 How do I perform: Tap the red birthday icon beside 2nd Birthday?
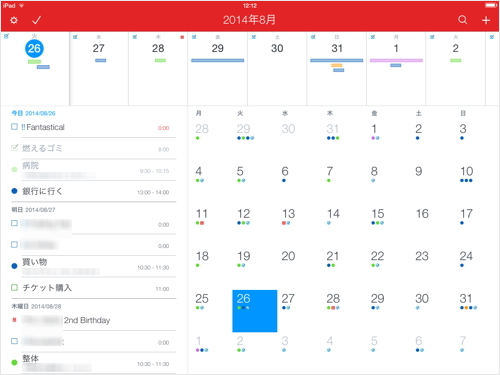[x=14, y=320]
